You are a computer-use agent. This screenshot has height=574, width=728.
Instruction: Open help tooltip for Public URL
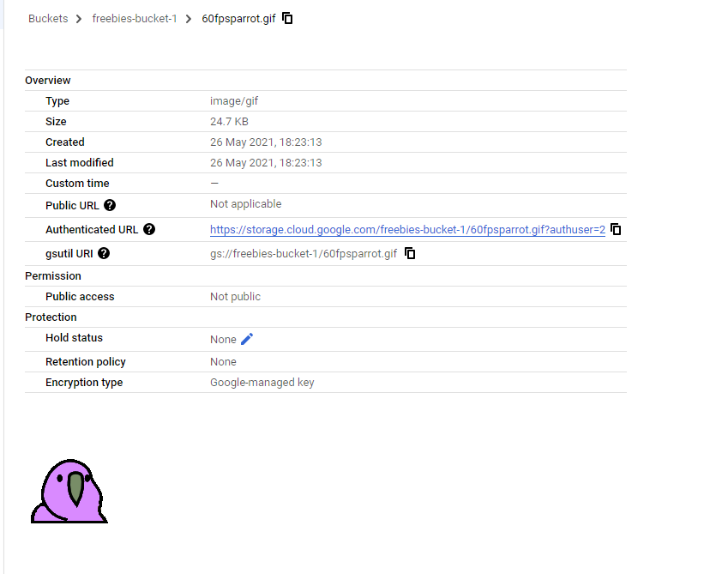(110, 206)
